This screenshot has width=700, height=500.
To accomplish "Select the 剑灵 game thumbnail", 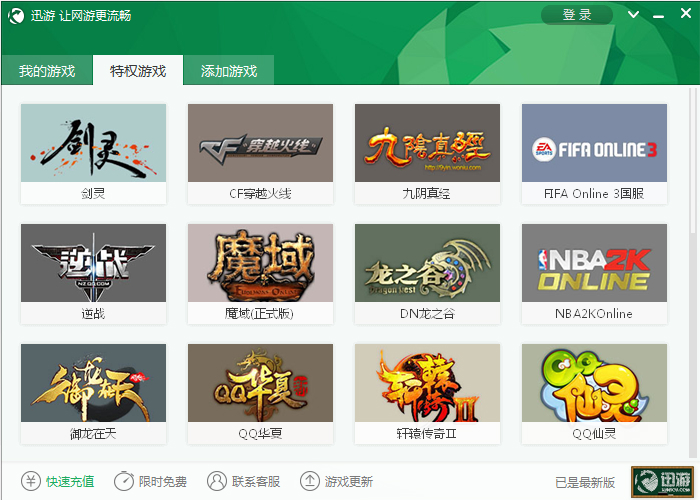I will 93,143.
